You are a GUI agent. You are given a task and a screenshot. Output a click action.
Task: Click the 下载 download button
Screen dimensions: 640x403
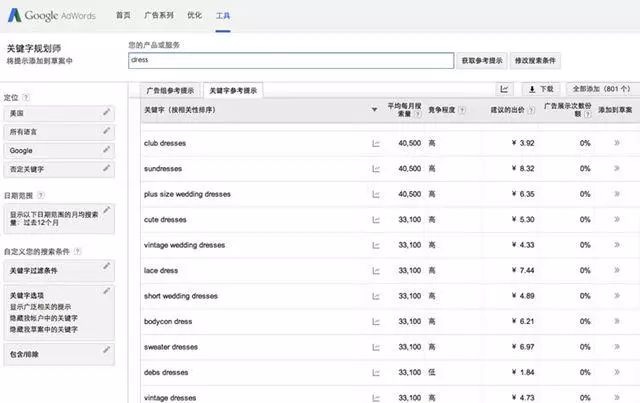[541, 89]
